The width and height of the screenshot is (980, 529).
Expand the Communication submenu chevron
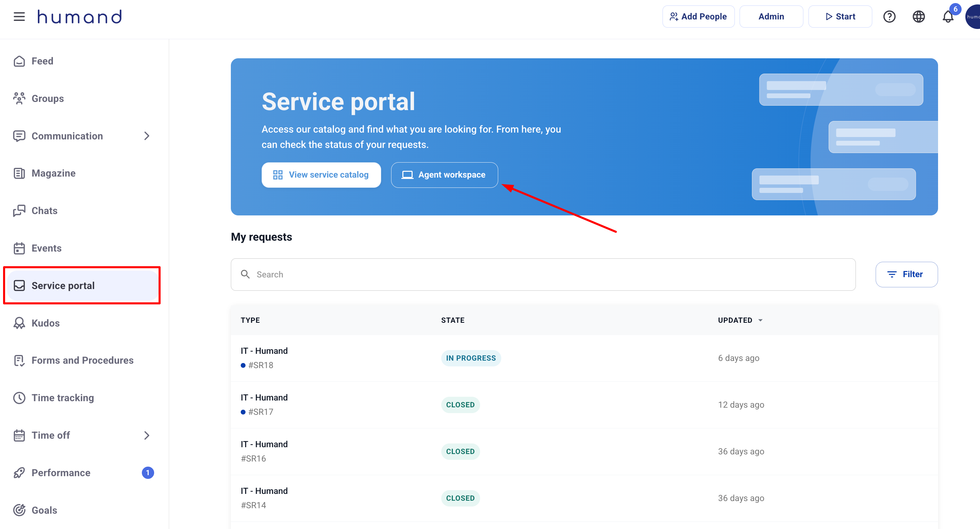click(147, 136)
